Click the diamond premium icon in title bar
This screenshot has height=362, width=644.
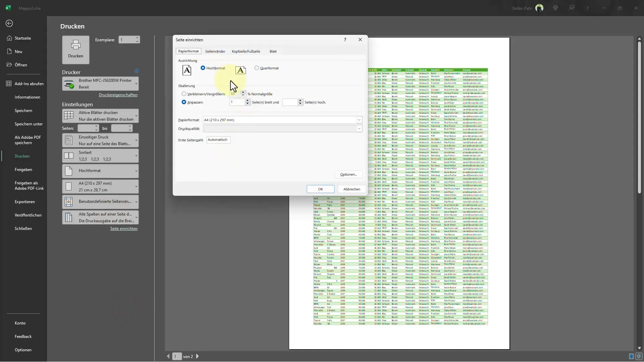coord(555,8)
